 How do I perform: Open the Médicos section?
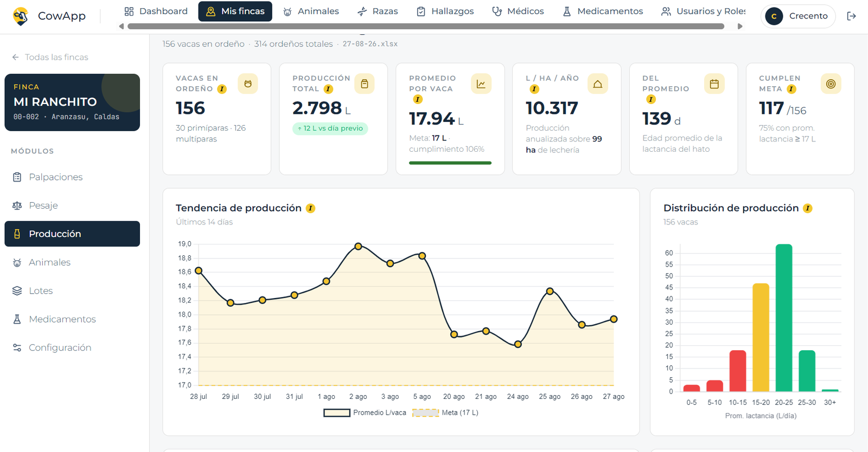518,11
